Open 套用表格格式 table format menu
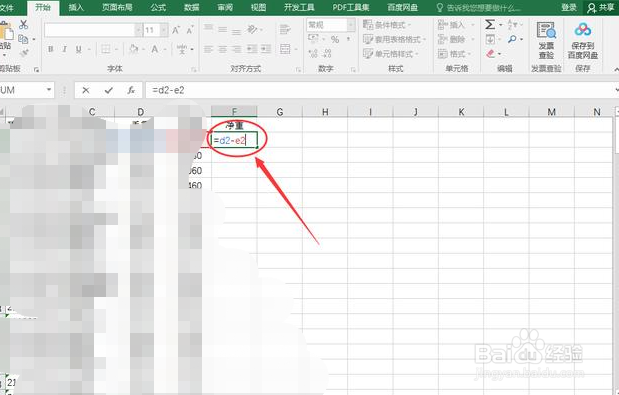Screen dimensions: 619x395 (x=394, y=39)
